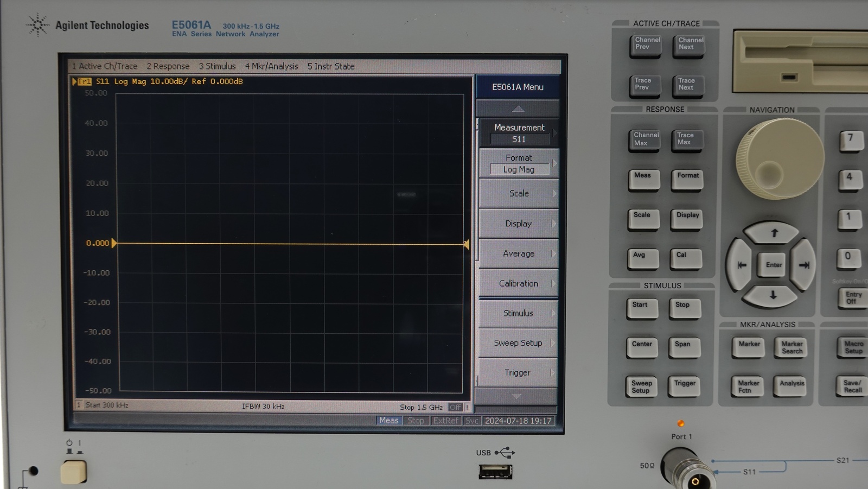Toggle the power standby switch
Screen dimensions: 868x489
tap(74, 471)
